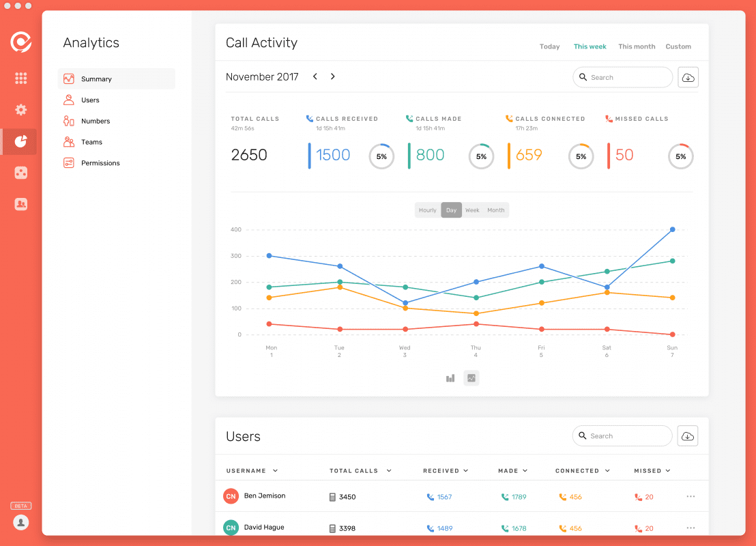This screenshot has width=756, height=546.
Task: Open settings gear in left sidebar
Action: 20,109
